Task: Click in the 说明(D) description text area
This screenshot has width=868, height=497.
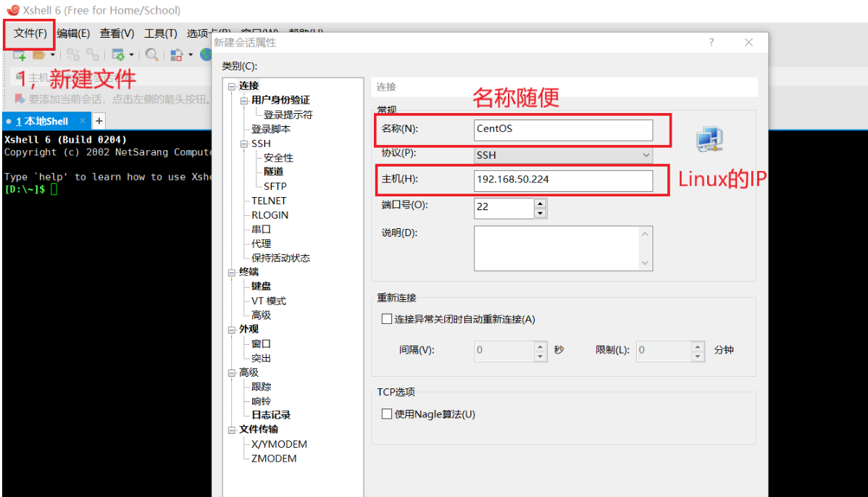Action: (557, 248)
